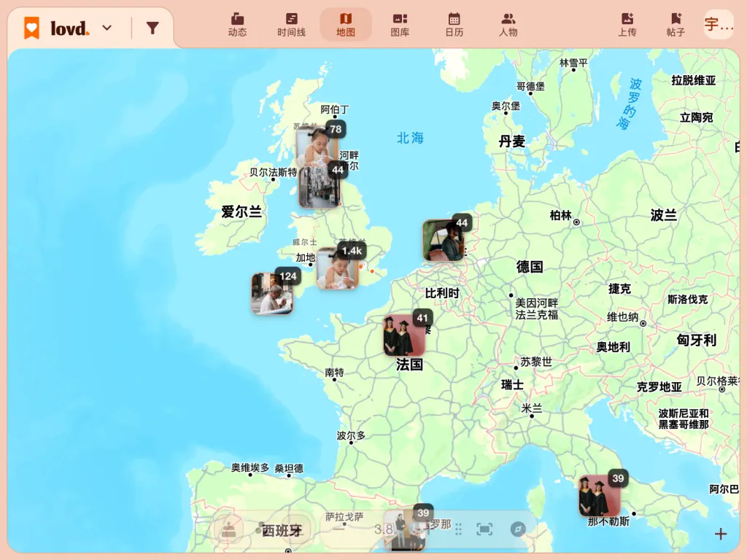Click the lovd. heart logo icon
747x560 pixels.
tap(32, 28)
